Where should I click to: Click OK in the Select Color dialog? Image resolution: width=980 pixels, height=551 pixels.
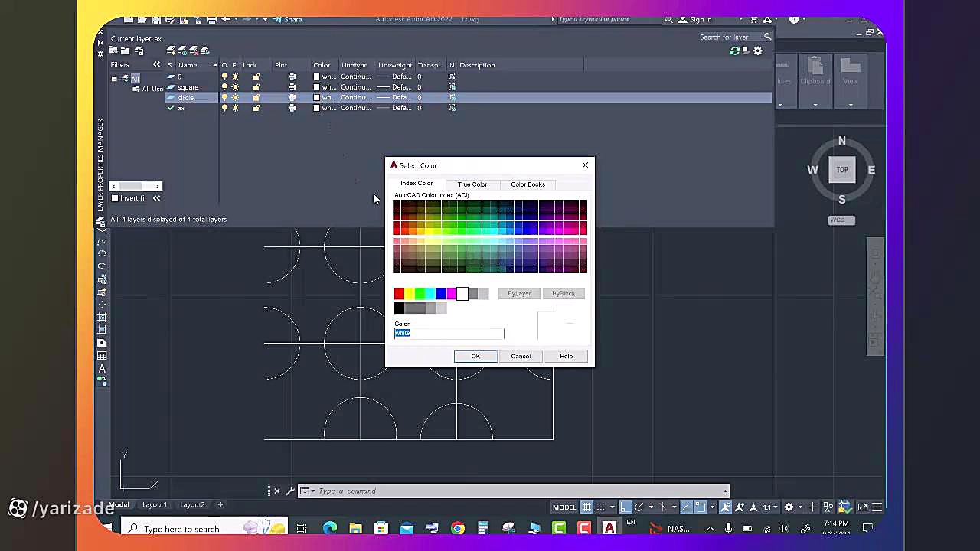[x=475, y=356]
